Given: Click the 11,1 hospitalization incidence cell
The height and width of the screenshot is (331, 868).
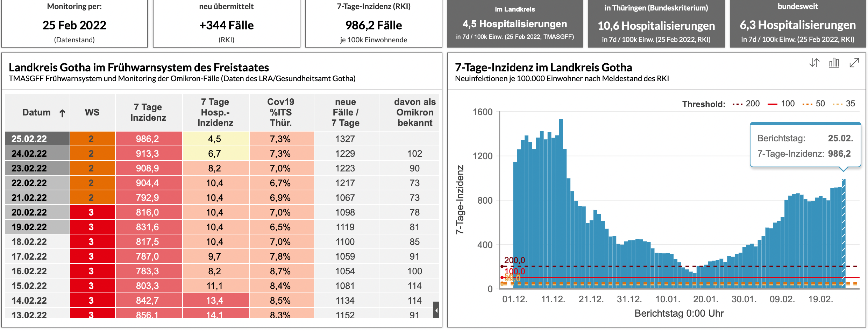Looking at the screenshot, I should [x=216, y=286].
